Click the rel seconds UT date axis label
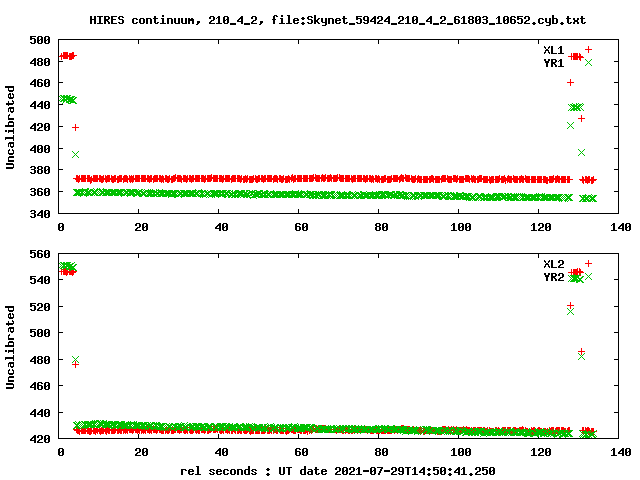Viewport: 640px width, 480px height. tap(338, 471)
